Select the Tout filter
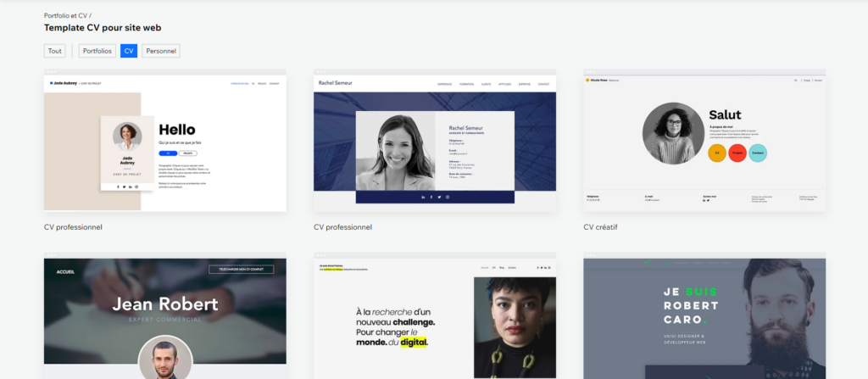 (54, 51)
